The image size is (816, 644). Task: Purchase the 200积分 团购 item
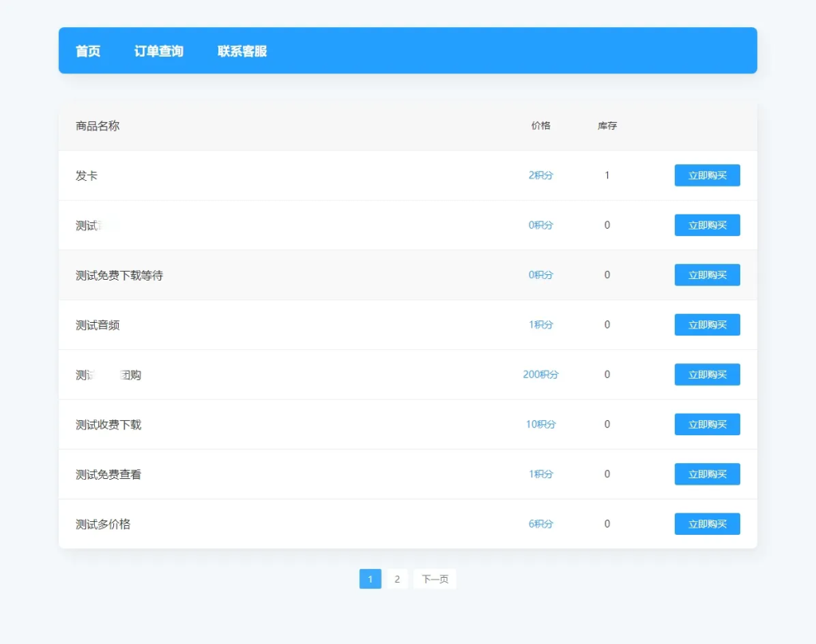click(x=707, y=375)
